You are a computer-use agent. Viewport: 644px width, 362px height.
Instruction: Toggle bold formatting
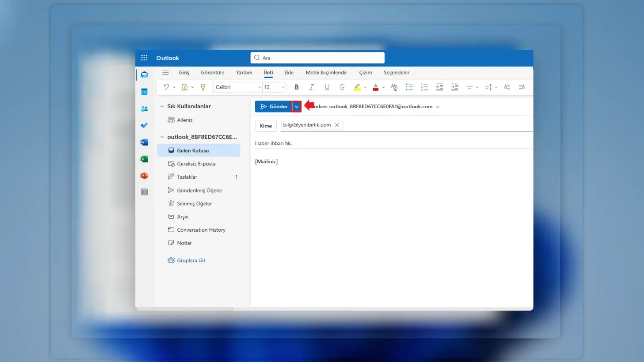click(x=296, y=87)
